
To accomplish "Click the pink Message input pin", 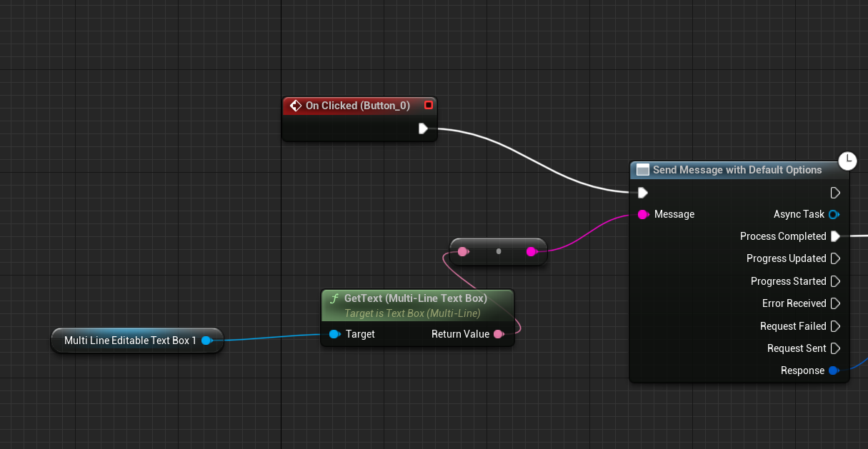I will pos(644,214).
